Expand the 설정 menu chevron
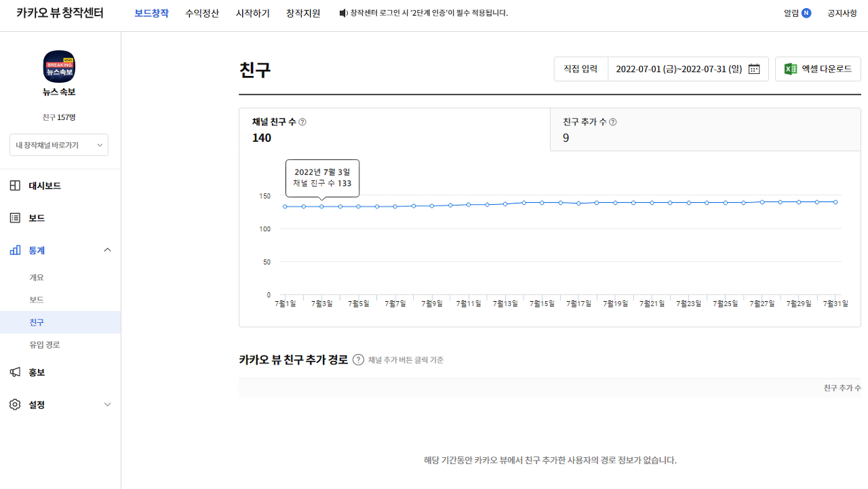Viewport: 868px width, 489px height. pyautogui.click(x=107, y=405)
